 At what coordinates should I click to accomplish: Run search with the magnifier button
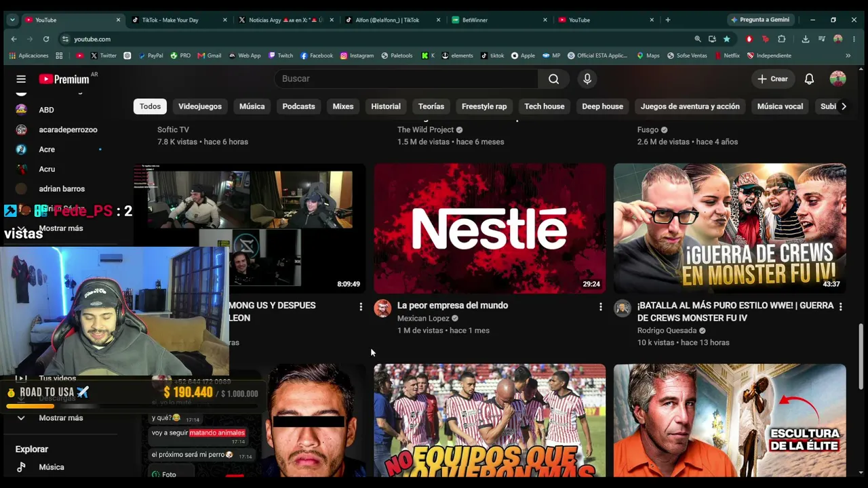coord(554,79)
